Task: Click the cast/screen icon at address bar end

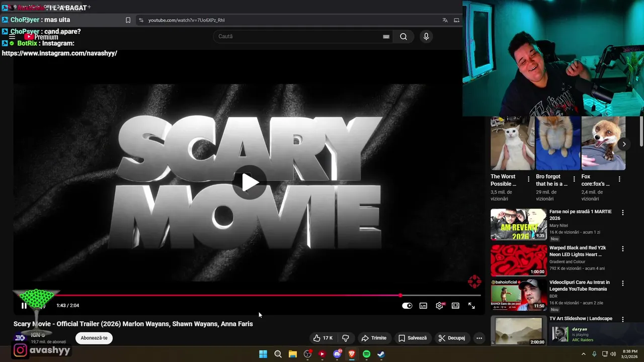Action: 456,20
